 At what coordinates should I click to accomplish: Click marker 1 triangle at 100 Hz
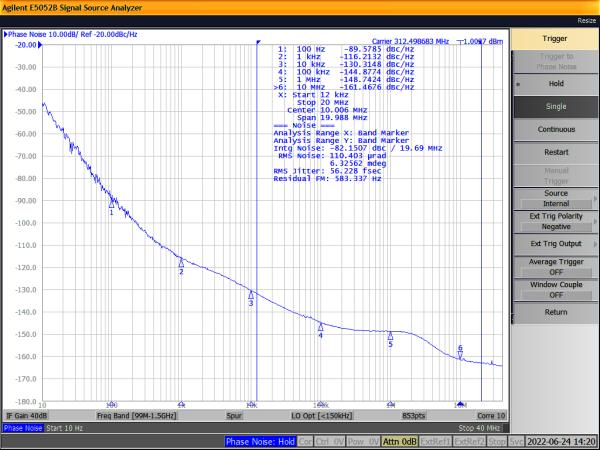(x=111, y=204)
